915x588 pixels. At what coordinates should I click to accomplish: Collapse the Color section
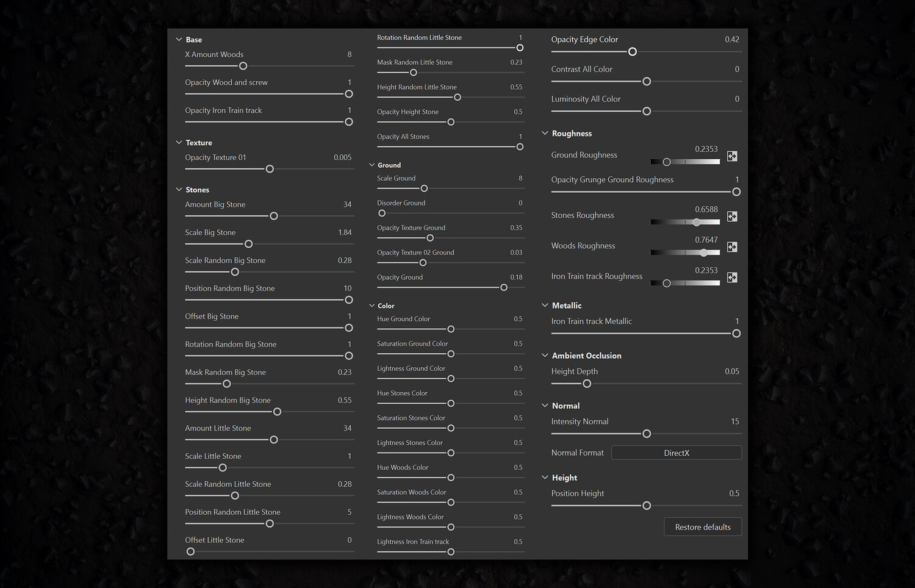click(371, 306)
